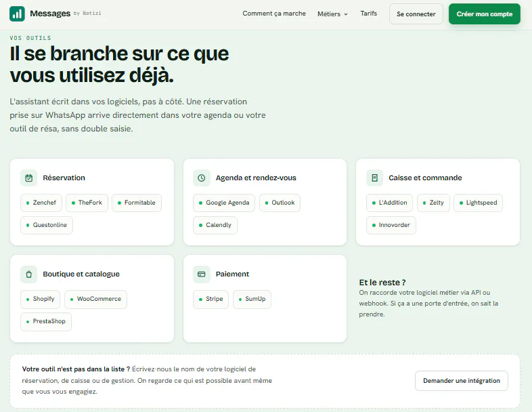Image resolution: width=532 pixels, height=412 pixels.
Task: Click the Agenda et rendez-vous title
Action: point(256,178)
